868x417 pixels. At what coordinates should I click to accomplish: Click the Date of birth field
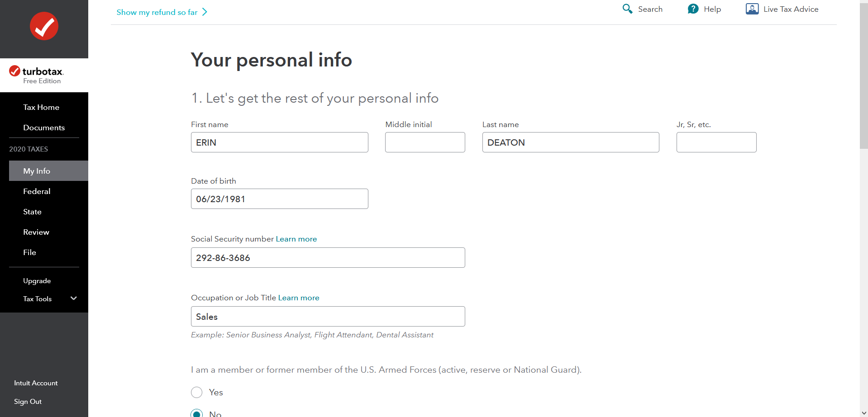click(x=279, y=199)
